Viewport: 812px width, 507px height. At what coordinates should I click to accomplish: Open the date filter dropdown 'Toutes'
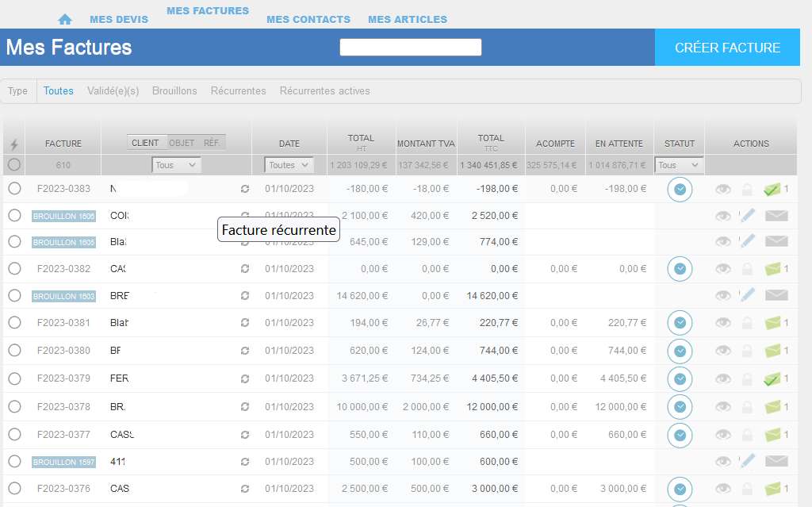coord(289,165)
